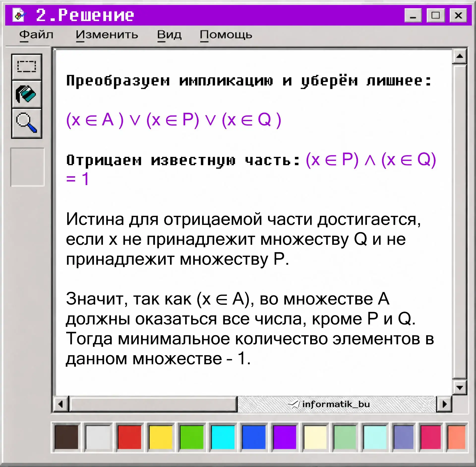The image size is (476, 467).
Task: Click the horizontal scrollbar thumb
Action: pos(153,404)
